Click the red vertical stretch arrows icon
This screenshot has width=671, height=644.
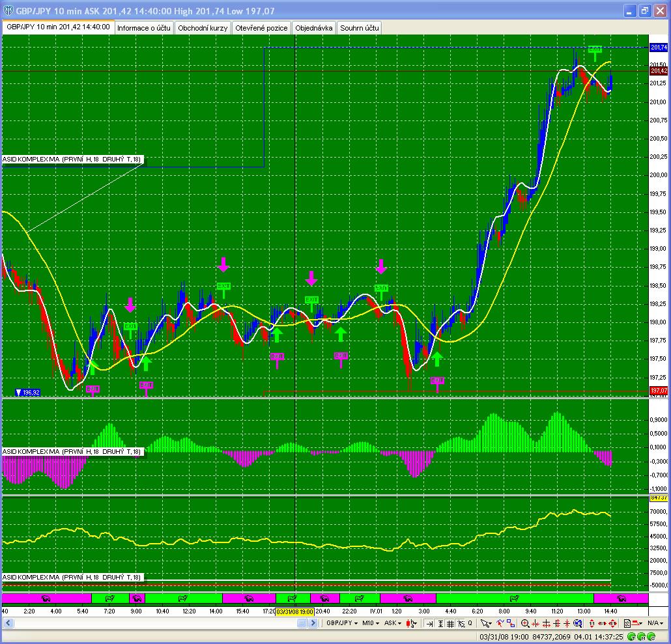[x=592, y=623]
